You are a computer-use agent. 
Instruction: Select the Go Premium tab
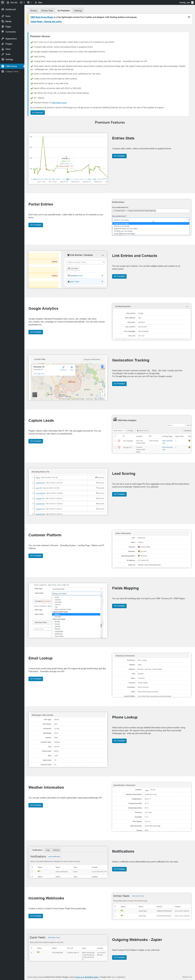[x=64, y=11]
